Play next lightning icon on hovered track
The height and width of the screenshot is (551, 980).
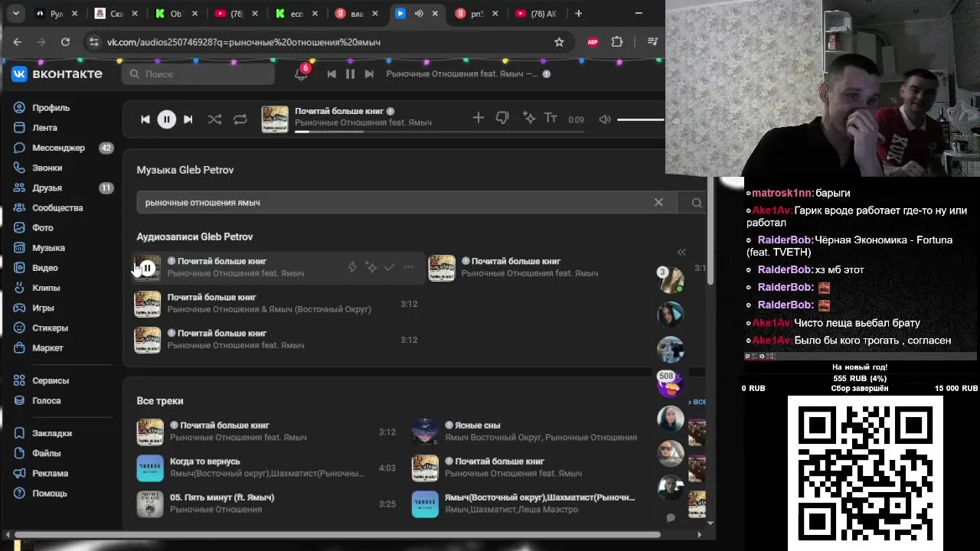tap(352, 267)
